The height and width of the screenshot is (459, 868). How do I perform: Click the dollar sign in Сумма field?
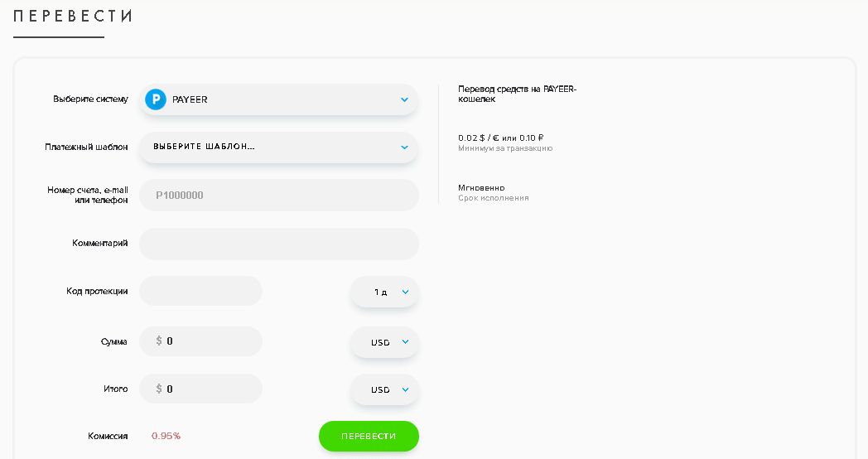click(x=159, y=341)
